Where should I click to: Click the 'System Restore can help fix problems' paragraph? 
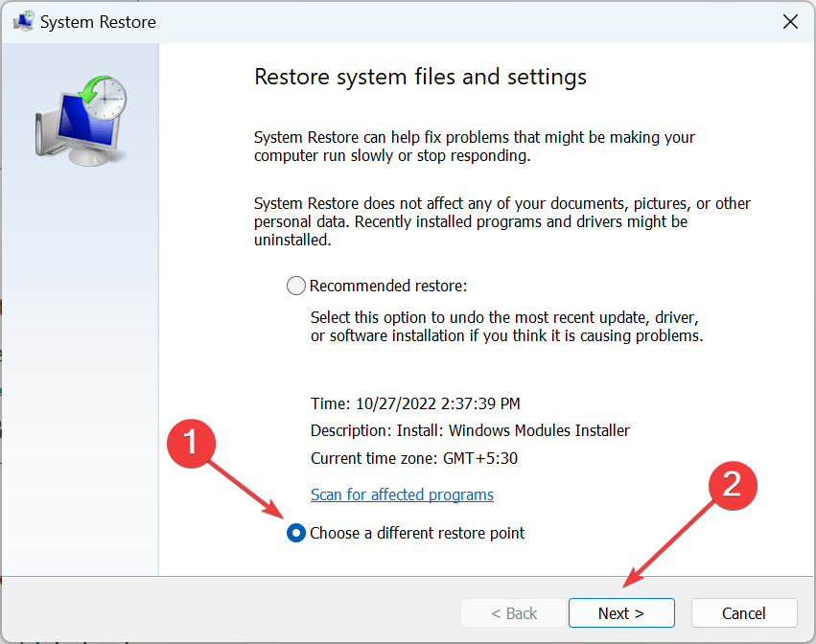tap(474, 147)
